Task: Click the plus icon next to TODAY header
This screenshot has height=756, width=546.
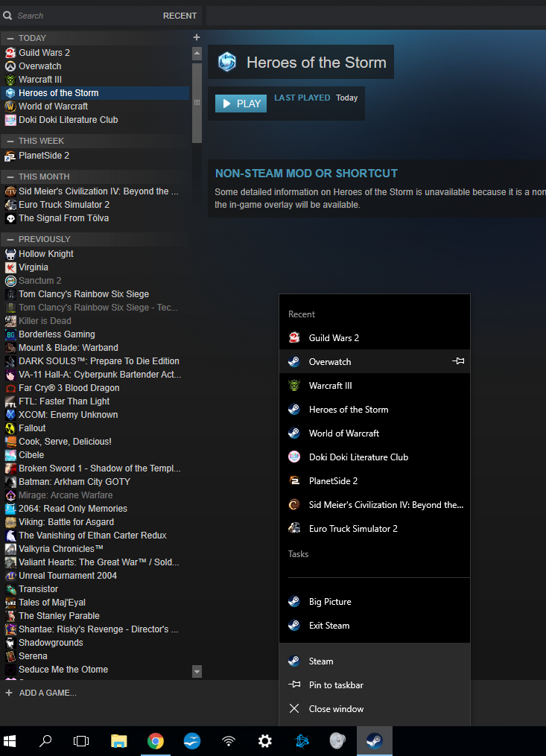Action: pos(197,37)
